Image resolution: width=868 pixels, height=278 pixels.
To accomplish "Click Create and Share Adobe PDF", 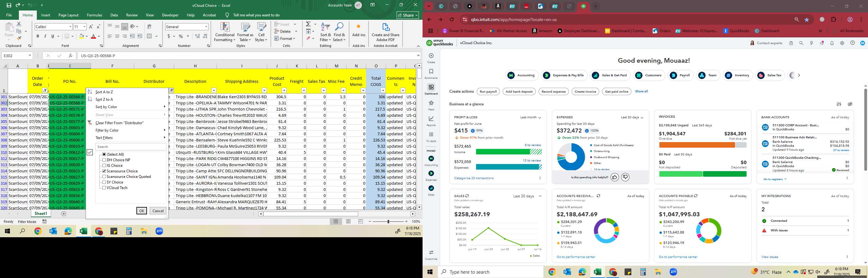I will coord(385,32).
